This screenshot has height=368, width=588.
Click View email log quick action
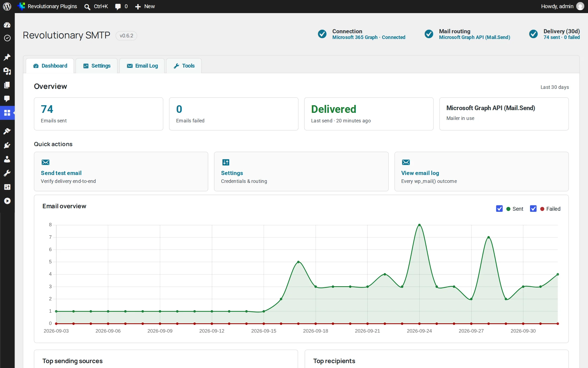pyautogui.click(x=481, y=171)
